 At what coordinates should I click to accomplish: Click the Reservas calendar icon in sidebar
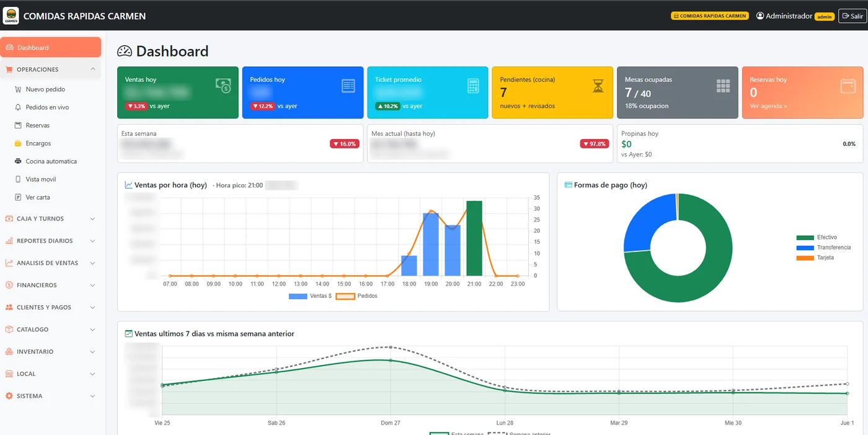(18, 125)
